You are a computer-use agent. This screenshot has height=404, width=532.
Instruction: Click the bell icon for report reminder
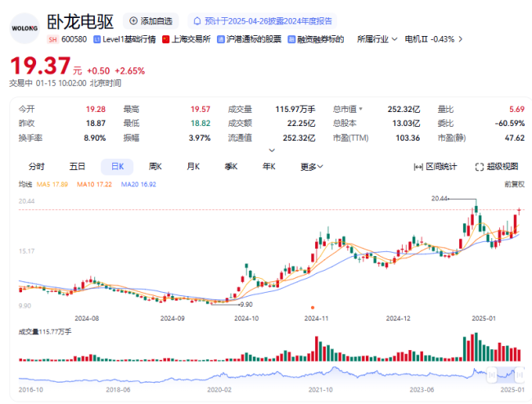point(197,21)
